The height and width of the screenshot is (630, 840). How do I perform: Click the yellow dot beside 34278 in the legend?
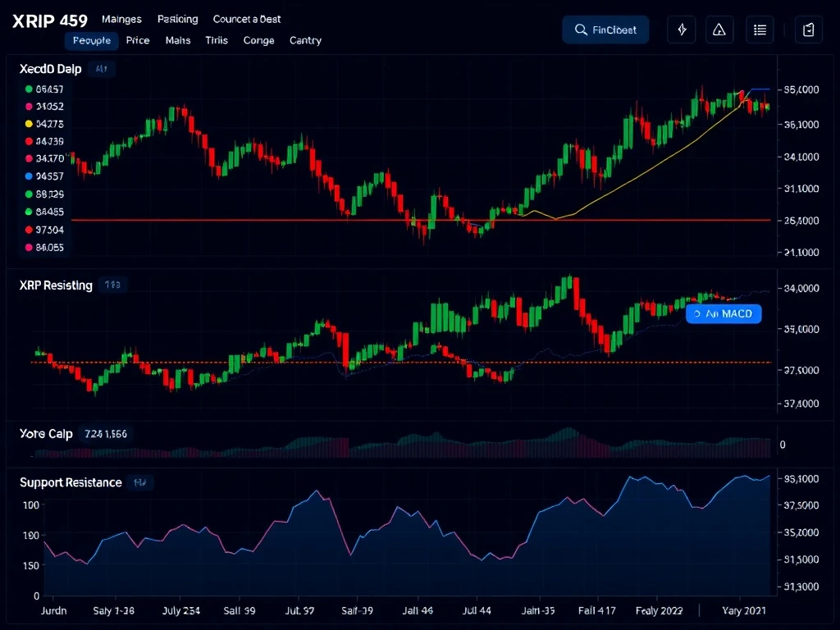click(29, 124)
